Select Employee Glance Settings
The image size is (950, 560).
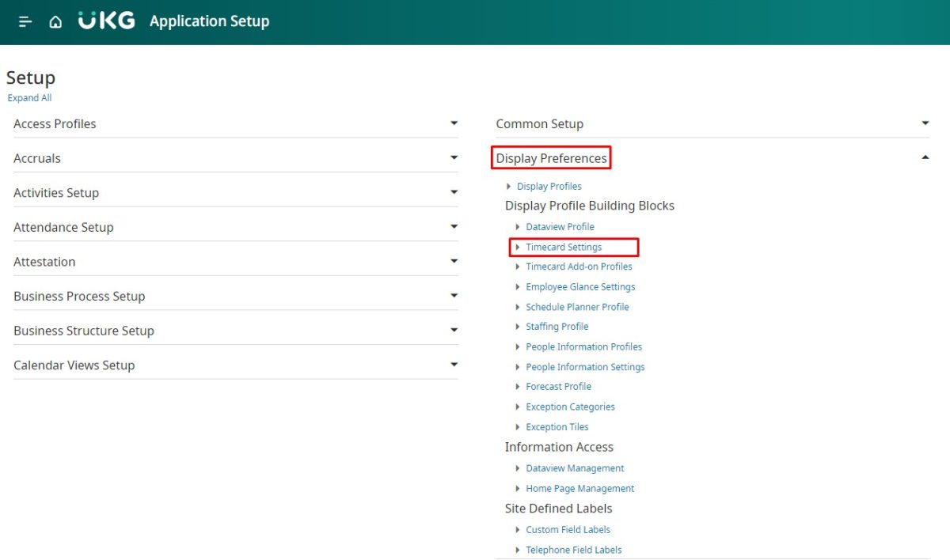click(580, 287)
